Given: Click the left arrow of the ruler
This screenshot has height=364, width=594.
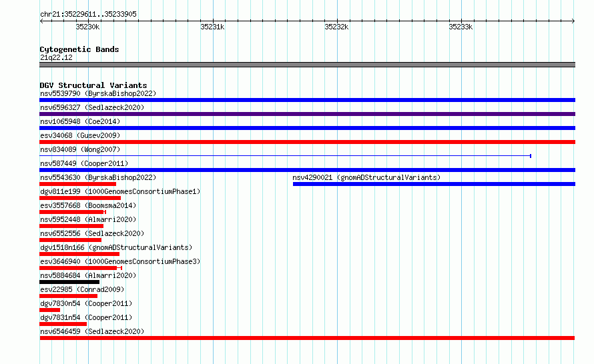Looking at the screenshot, I should (x=41, y=21).
